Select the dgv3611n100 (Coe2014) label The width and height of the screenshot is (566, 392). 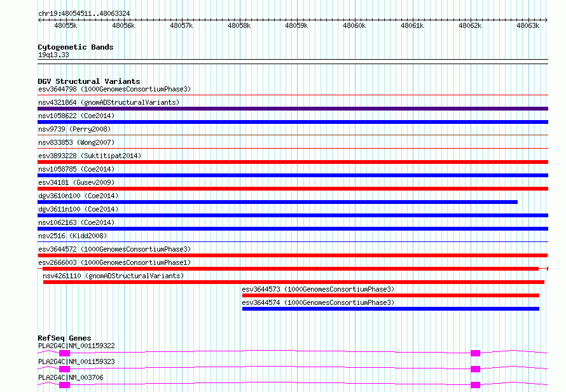[x=78, y=209]
